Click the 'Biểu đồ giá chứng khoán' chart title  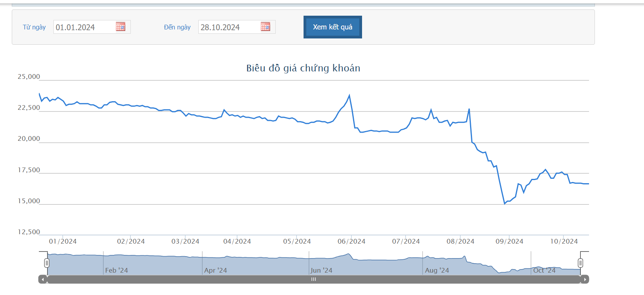303,68
